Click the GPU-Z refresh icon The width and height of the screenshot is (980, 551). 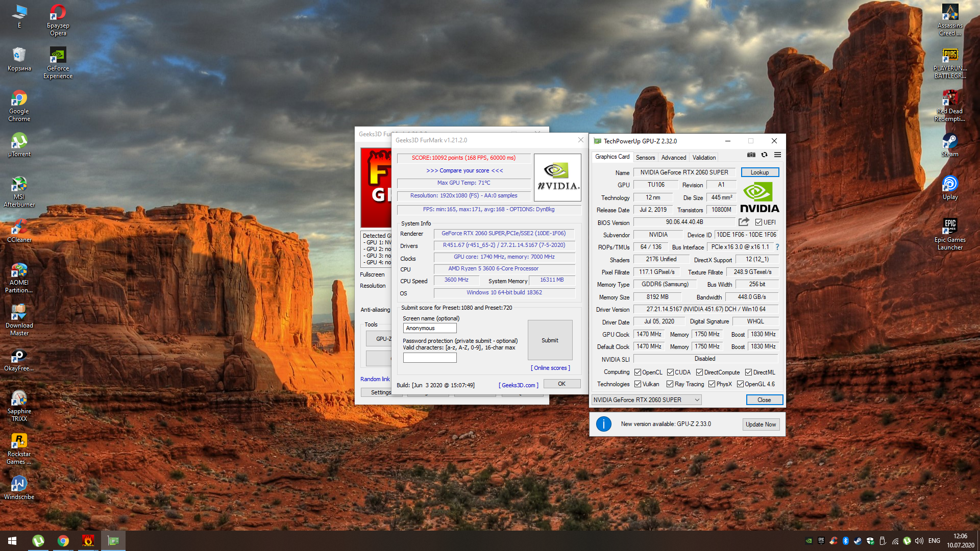point(764,155)
